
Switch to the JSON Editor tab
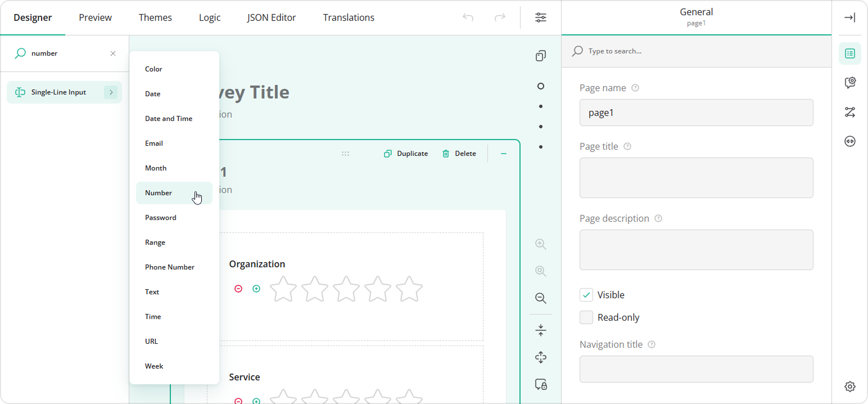pyautogui.click(x=272, y=17)
